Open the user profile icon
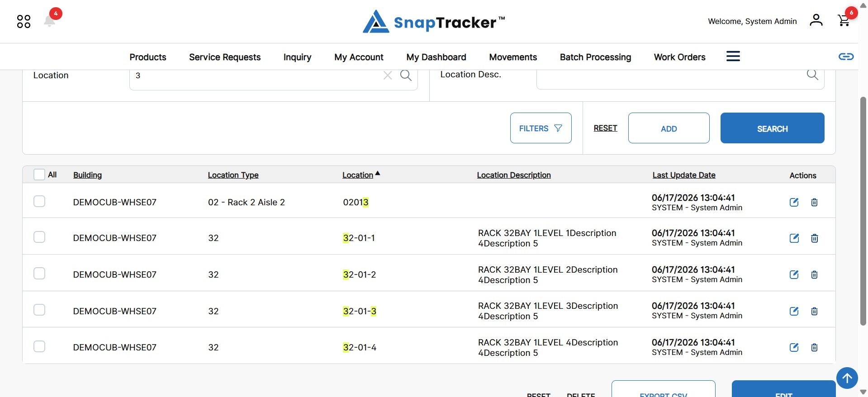 (x=816, y=20)
